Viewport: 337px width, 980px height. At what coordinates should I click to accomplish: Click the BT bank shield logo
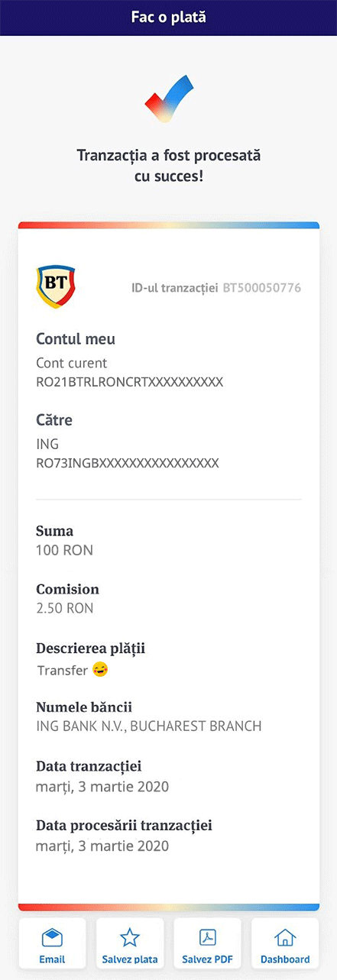[56, 286]
